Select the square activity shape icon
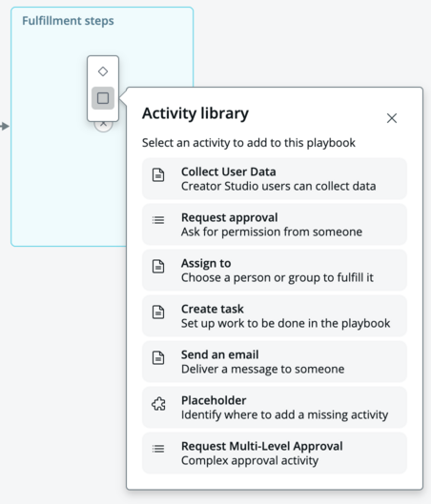Viewport: 431px width, 504px height. coord(103,98)
